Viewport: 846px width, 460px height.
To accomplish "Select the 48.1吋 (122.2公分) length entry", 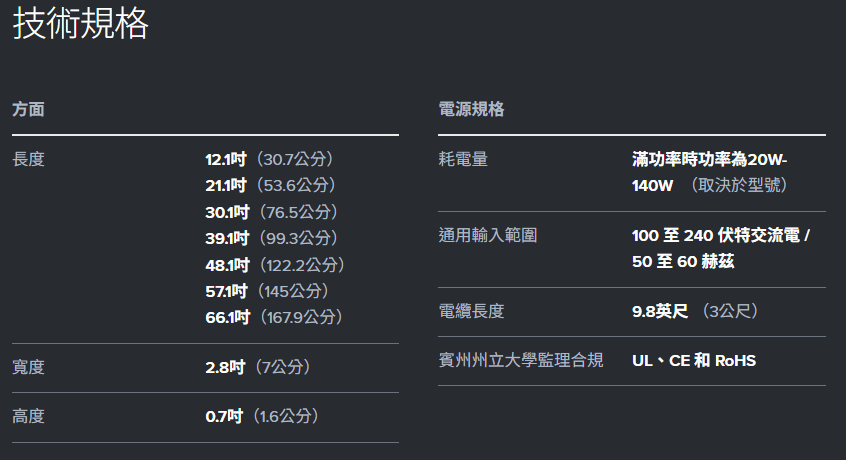I will 275,265.
